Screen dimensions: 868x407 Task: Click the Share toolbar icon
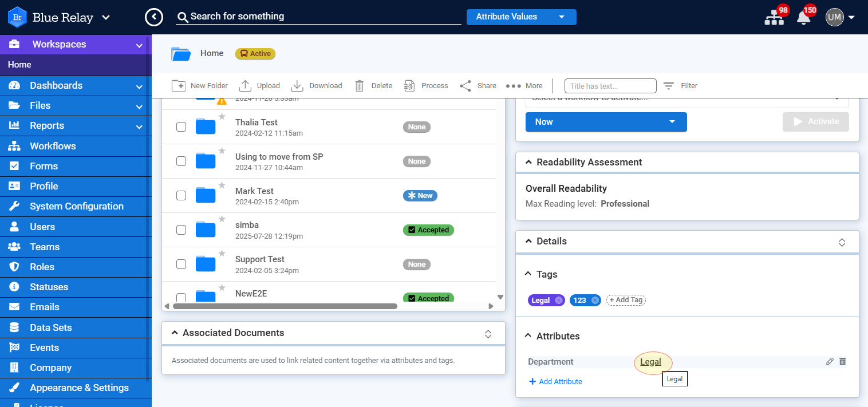465,86
